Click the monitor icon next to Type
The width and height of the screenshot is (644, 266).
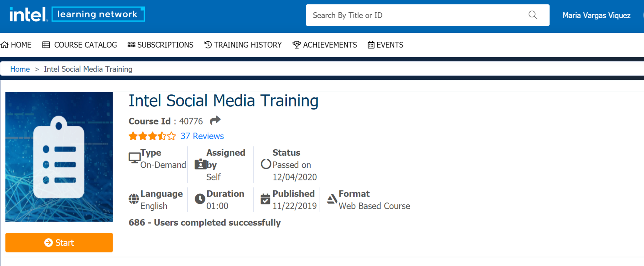point(134,158)
